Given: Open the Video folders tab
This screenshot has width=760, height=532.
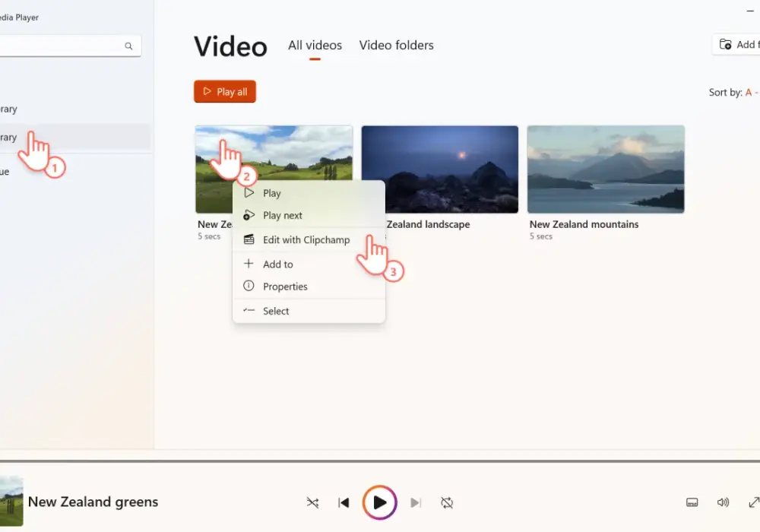Looking at the screenshot, I should [396, 45].
